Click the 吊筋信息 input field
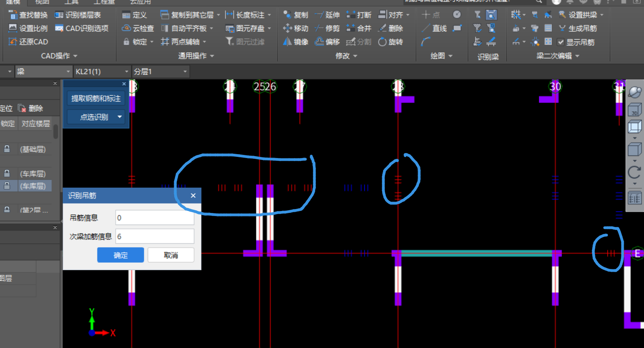Screen dimensions: 644x348 155,218
